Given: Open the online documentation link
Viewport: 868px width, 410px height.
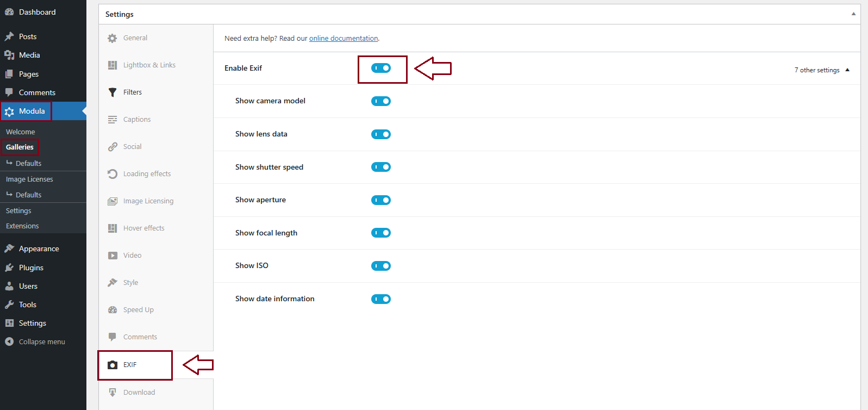Looking at the screenshot, I should 344,39.
